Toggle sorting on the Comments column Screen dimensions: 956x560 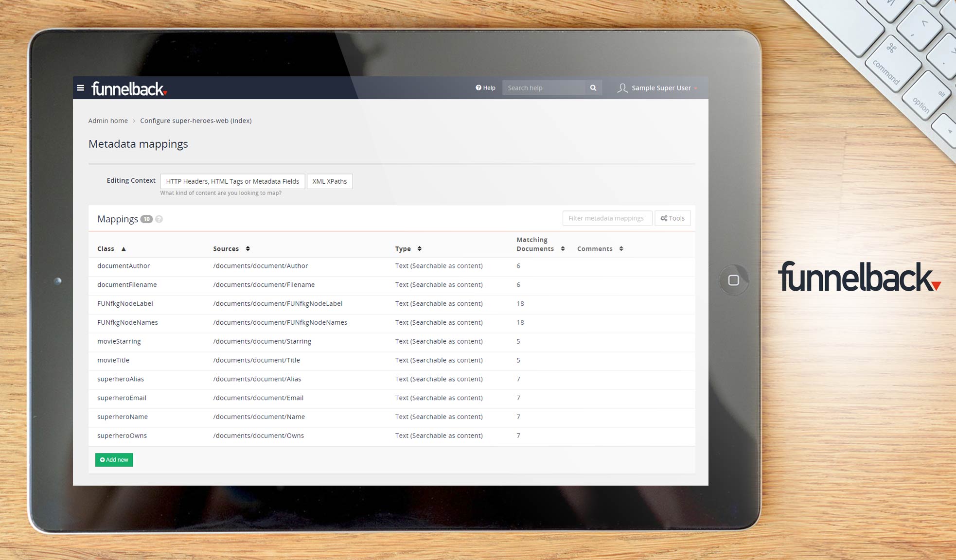pos(621,248)
